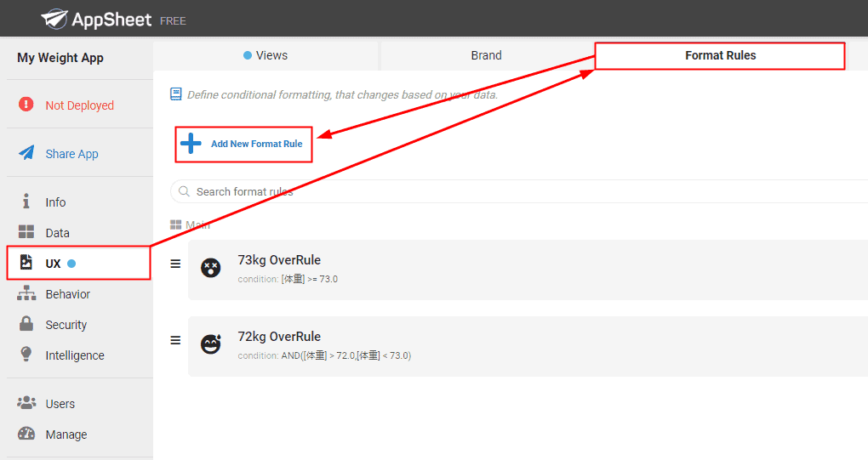The width and height of the screenshot is (868, 460).
Task: Click the Data grid icon in sidebar
Action: pos(26,231)
